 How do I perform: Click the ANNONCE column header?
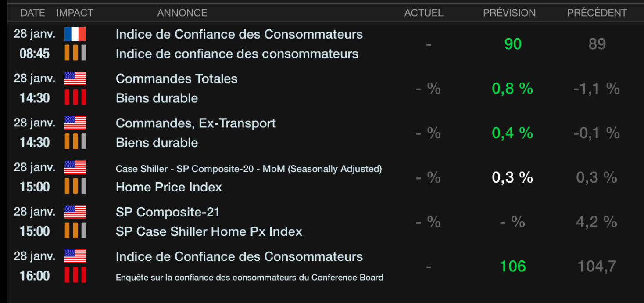pos(182,13)
